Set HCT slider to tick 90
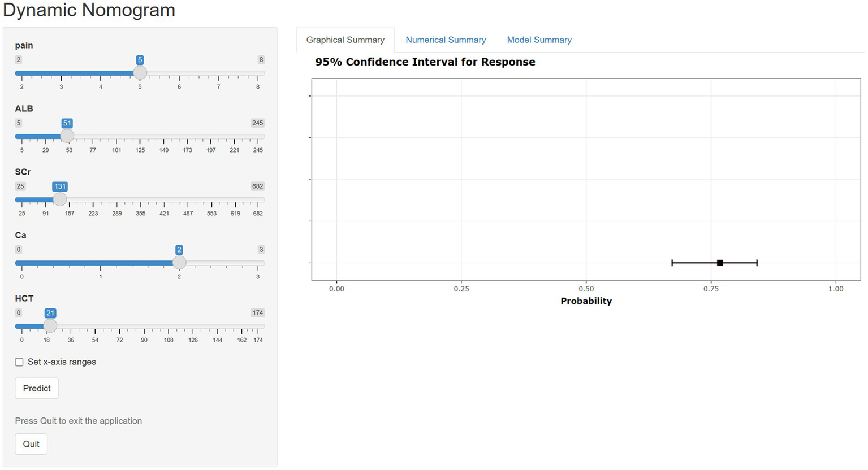 (144, 327)
